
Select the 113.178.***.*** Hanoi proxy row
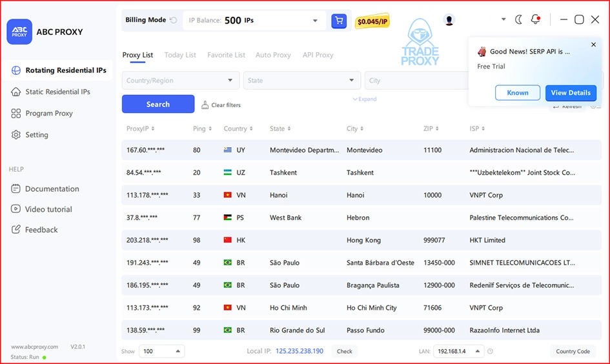361,195
